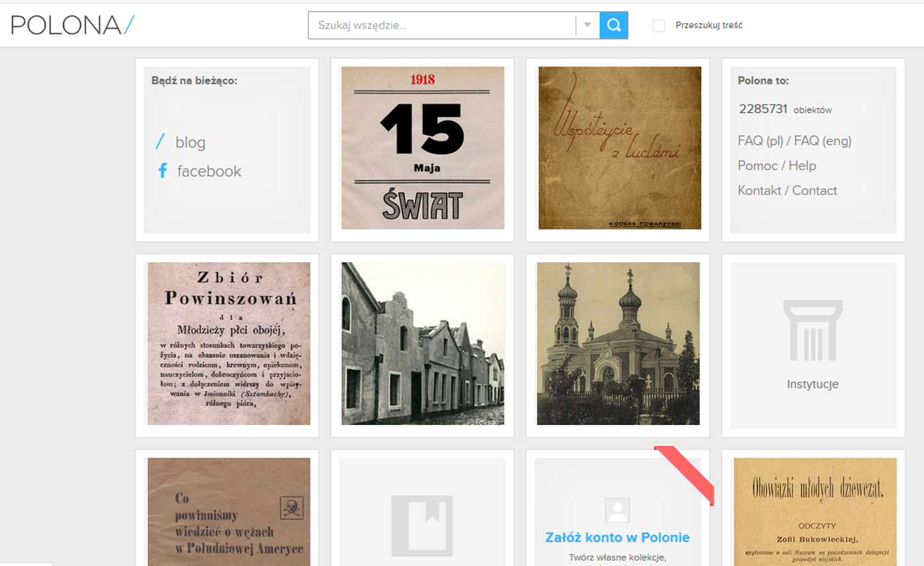This screenshot has height=566, width=924.
Task: Click the 'Instytucje' label
Action: point(813,384)
